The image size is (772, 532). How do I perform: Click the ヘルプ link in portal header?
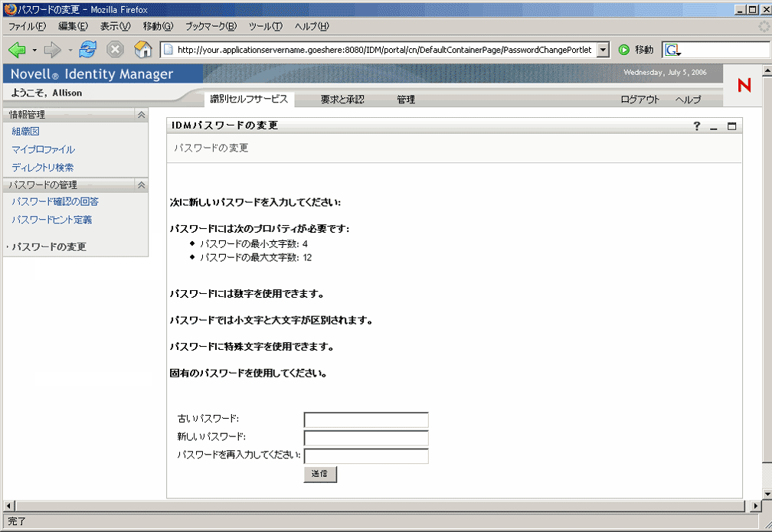pos(688,100)
